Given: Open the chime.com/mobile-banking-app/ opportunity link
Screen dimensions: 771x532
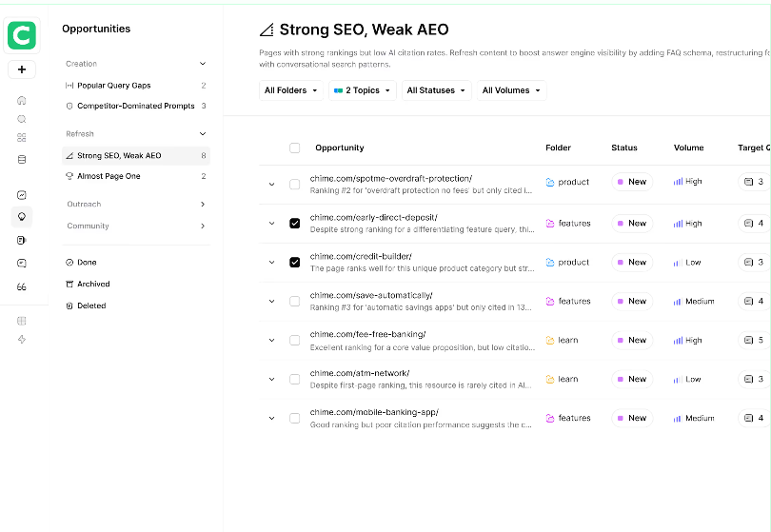Looking at the screenshot, I should (x=374, y=412).
